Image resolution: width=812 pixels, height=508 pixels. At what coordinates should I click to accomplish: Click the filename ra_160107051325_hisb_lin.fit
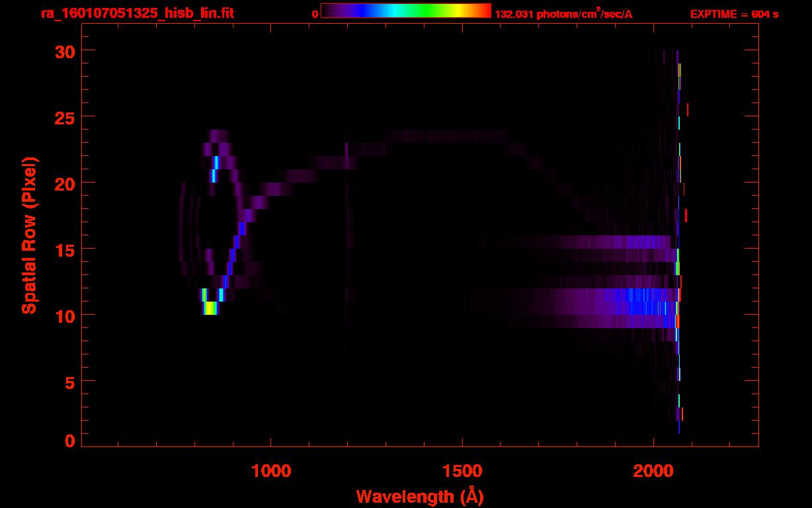click(137, 13)
